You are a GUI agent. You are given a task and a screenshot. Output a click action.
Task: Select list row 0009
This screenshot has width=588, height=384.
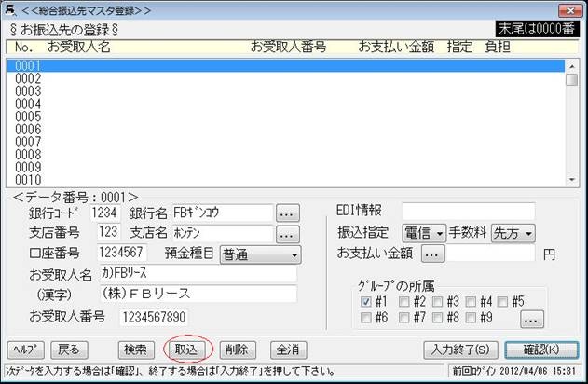286,167
